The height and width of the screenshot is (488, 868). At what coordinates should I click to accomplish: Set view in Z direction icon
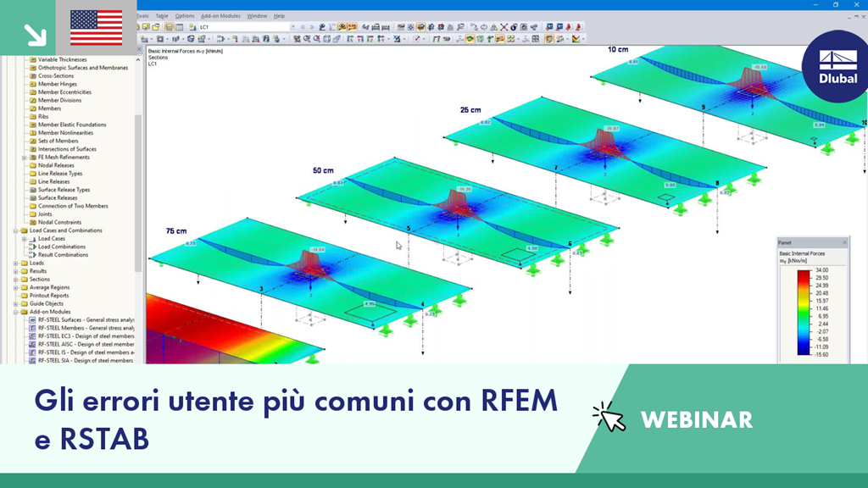click(370, 39)
